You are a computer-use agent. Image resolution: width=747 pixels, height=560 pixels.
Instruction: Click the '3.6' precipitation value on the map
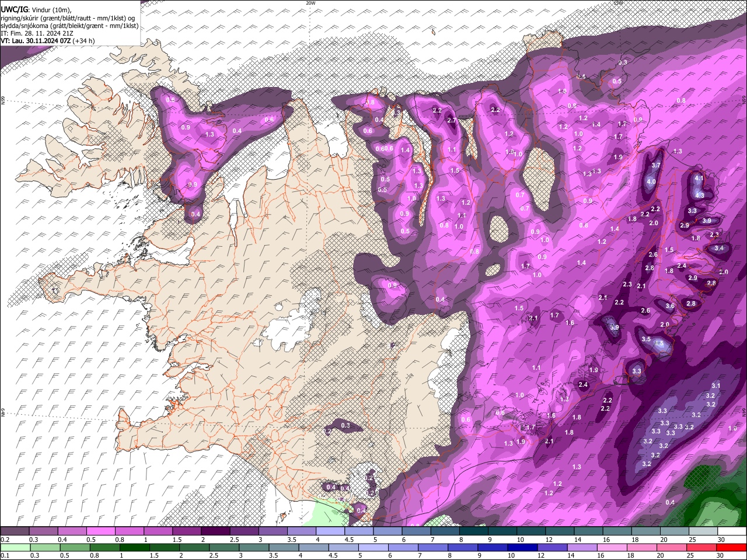click(x=670, y=306)
